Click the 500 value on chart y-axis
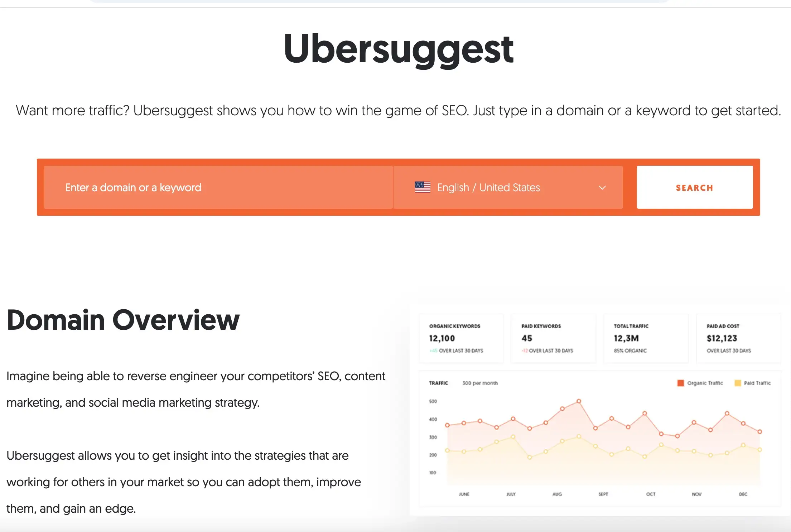 pos(433,401)
